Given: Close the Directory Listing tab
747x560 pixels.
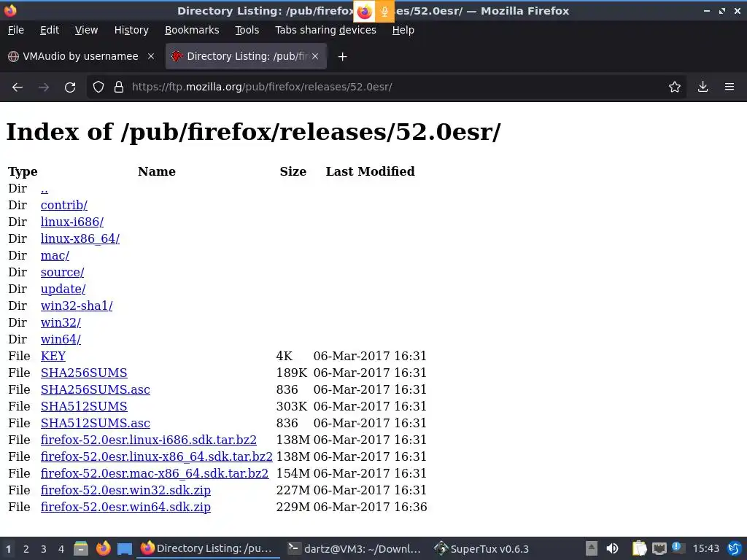Looking at the screenshot, I should (315, 56).
